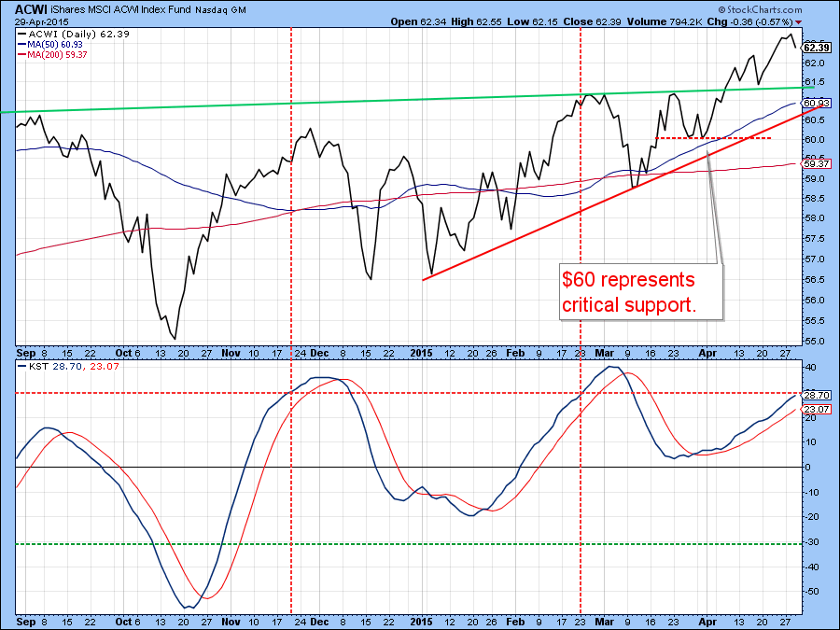Click the 58.0 price axis label
Image resolution: width=840 pixels, height=630 pixels.
814,218
